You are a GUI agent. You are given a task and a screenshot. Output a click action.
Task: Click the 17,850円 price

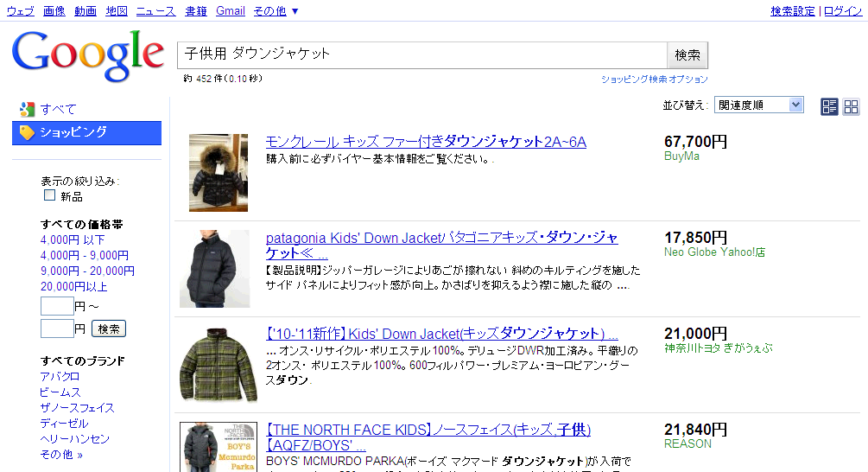[696, 238]
